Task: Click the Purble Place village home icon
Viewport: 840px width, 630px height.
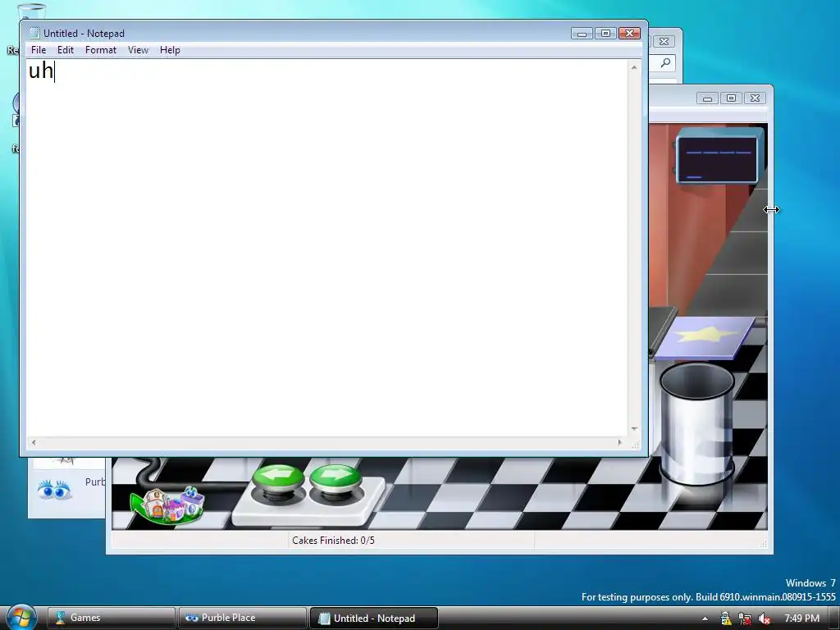Action: pos(167,504)
